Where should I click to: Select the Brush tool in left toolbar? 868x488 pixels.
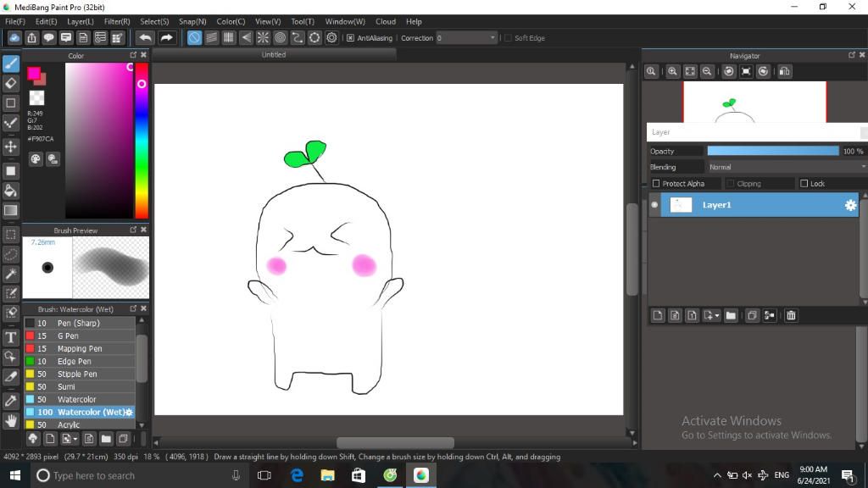pos(11,64)
